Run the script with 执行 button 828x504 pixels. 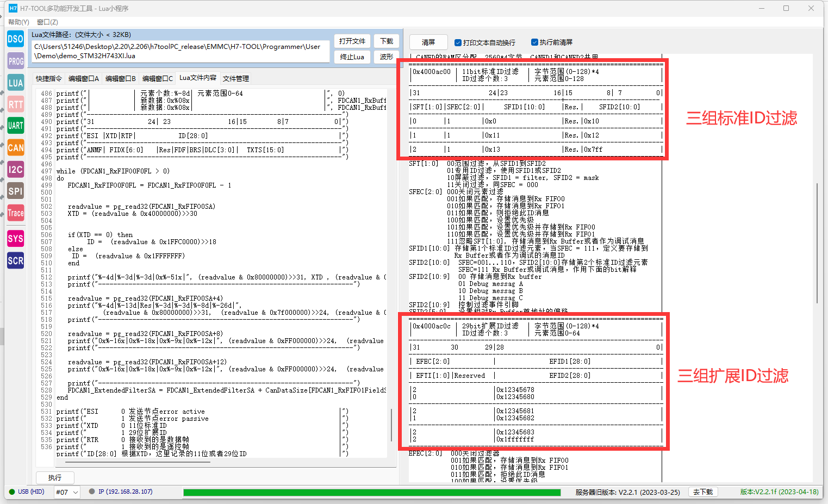click(x=55, y=478)
